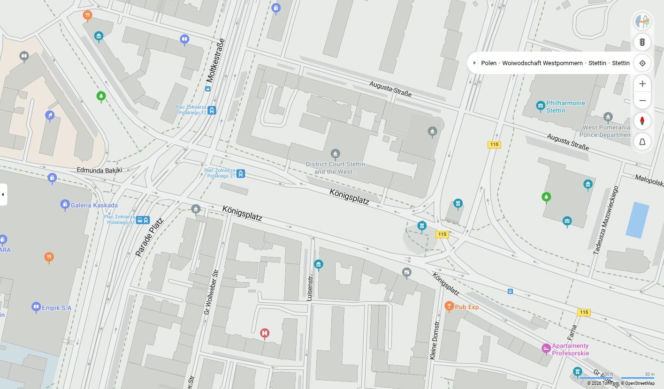This screenshot has height=389, width=664.
Task: Open the Galeria Kaskada shopping marker
Action: coord(65,205)
